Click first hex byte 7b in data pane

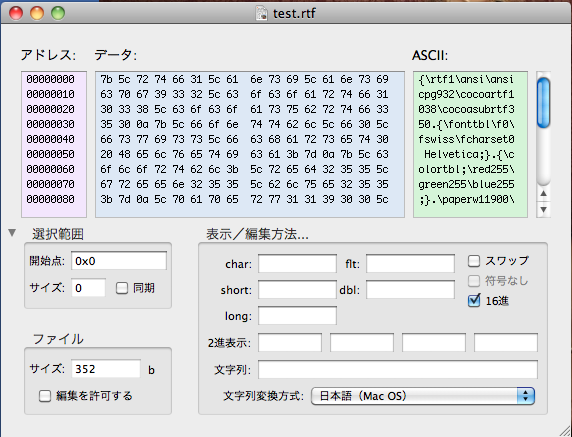point(106,79)
